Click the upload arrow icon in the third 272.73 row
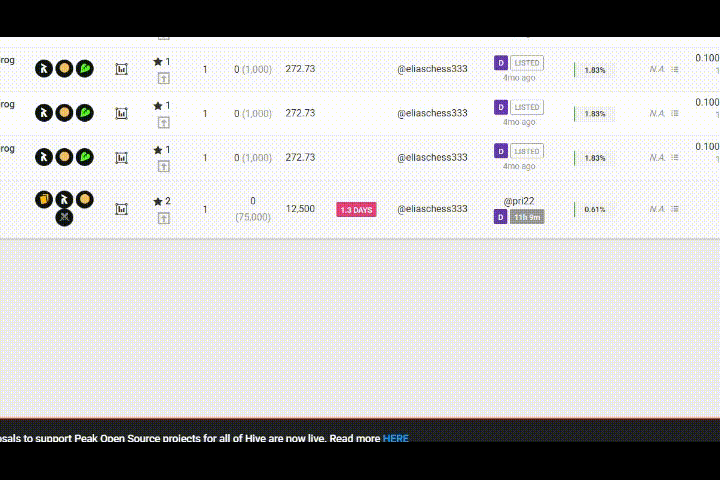 point(163,166)
